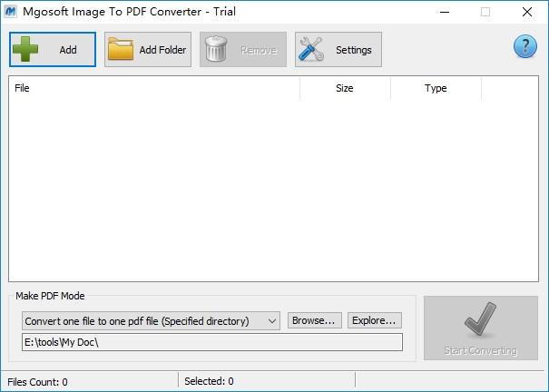Sort by the Size column header
This screenshot has width=549, height=392.
(x=345, y=88)
